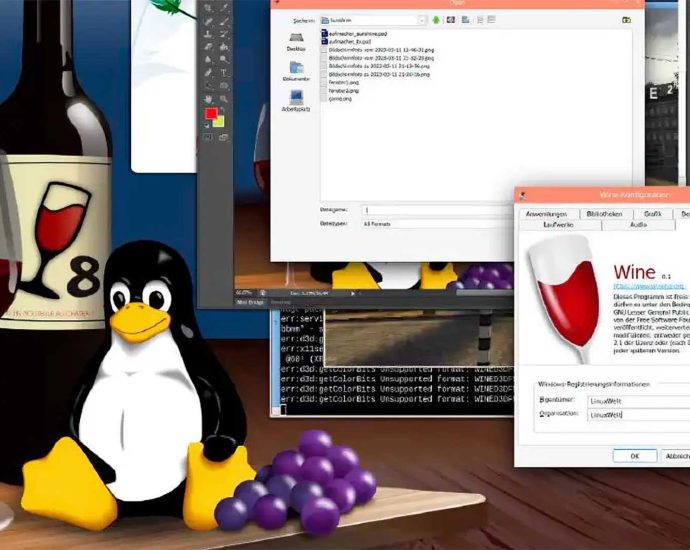Select file Fenster2.png

340,91
